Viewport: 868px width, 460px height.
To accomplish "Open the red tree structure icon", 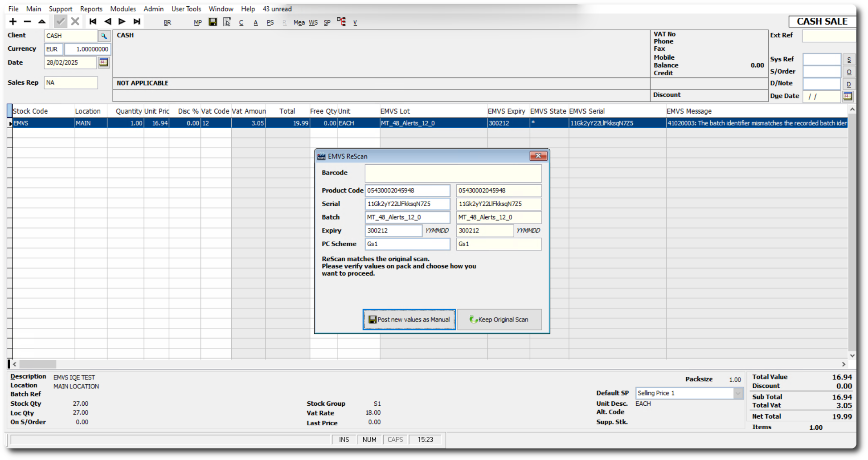I will click(x=341, y=21).
